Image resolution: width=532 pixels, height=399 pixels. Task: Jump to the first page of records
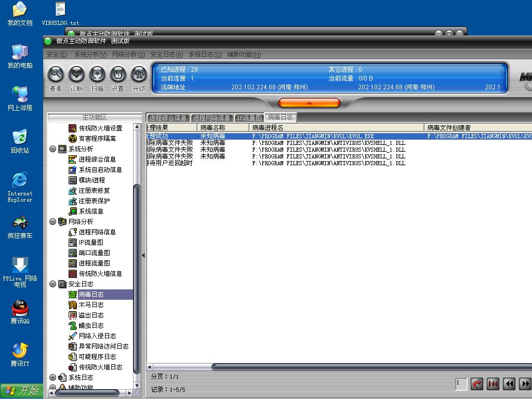(x=493, y=384)
